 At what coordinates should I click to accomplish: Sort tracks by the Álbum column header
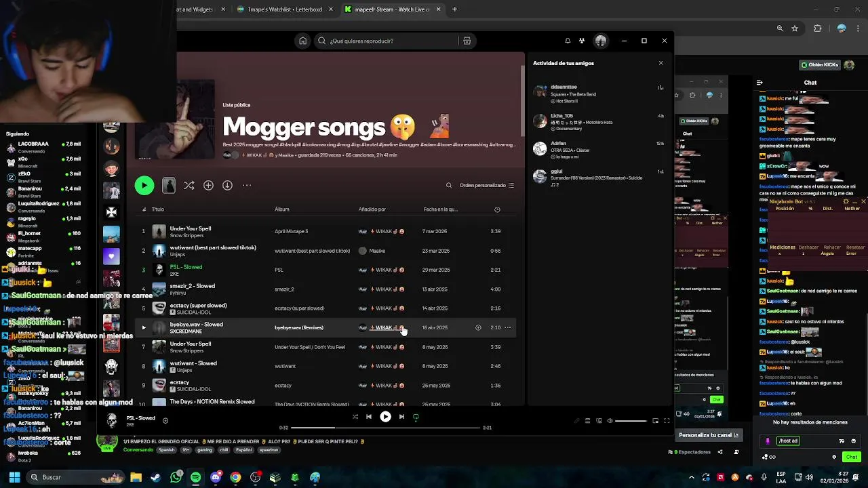tap(282, 209)
